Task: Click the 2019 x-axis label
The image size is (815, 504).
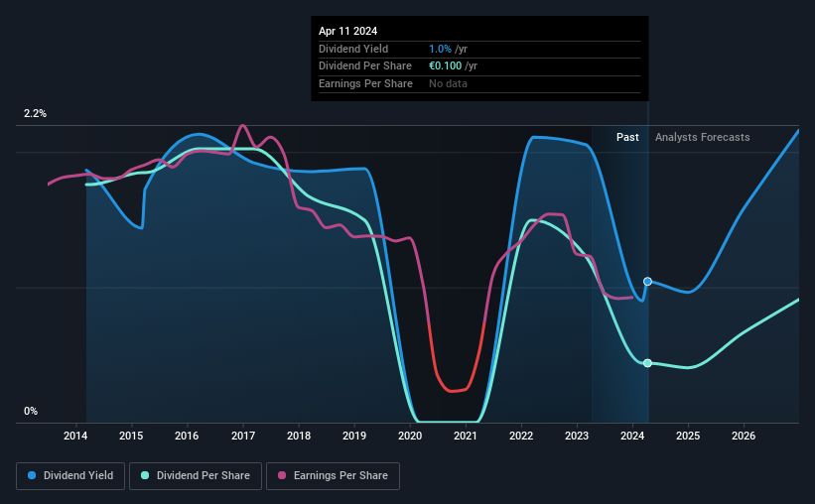Action: tap(354, 436)
